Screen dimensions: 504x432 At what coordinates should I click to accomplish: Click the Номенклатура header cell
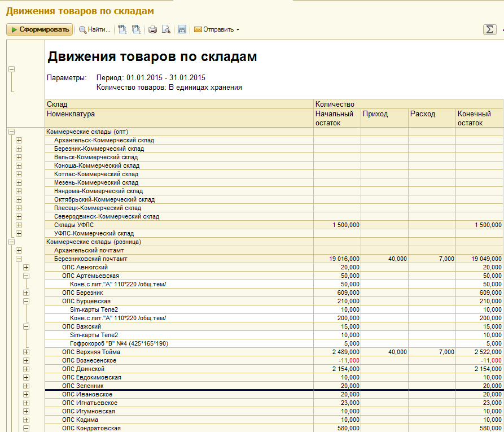[179, 118]
